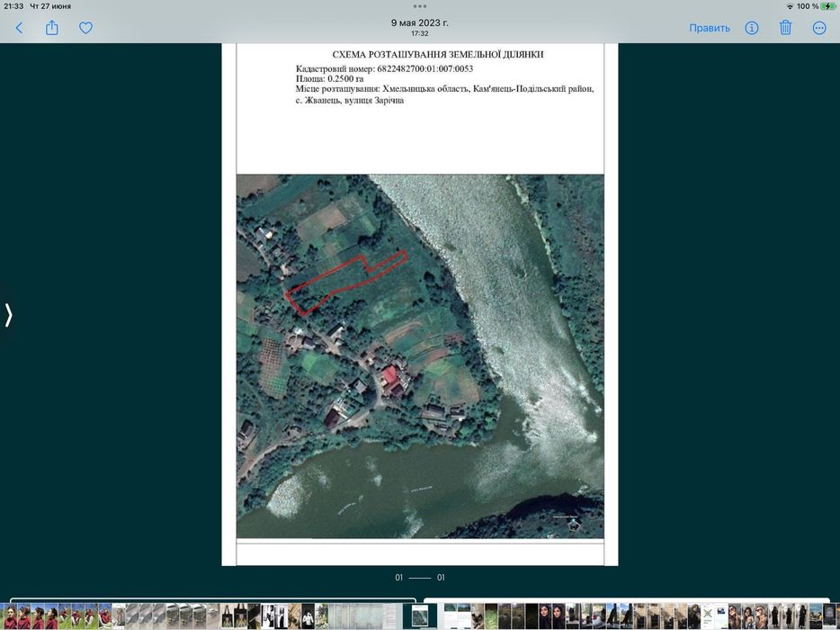Screen dimensions: 840x630
Task: Tap Місце розташування: Хмельницька область line
Action: tap(444, 89)
